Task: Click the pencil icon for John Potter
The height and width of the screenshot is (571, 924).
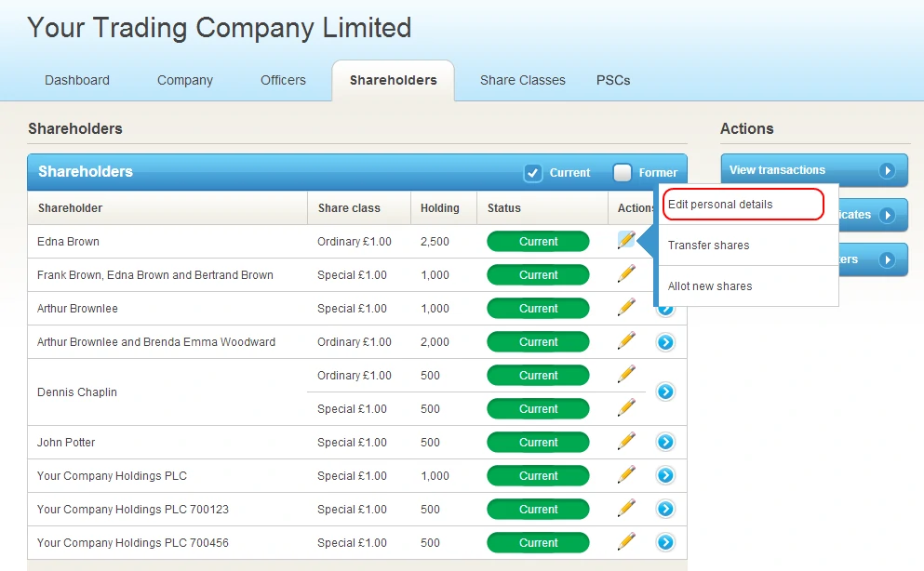Action: coord(626,442)
